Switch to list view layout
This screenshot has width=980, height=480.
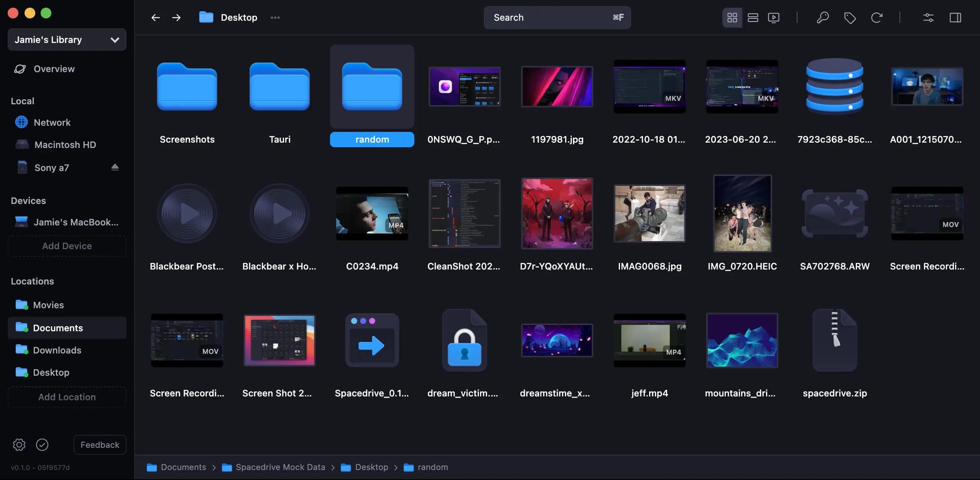coord(753,18)
